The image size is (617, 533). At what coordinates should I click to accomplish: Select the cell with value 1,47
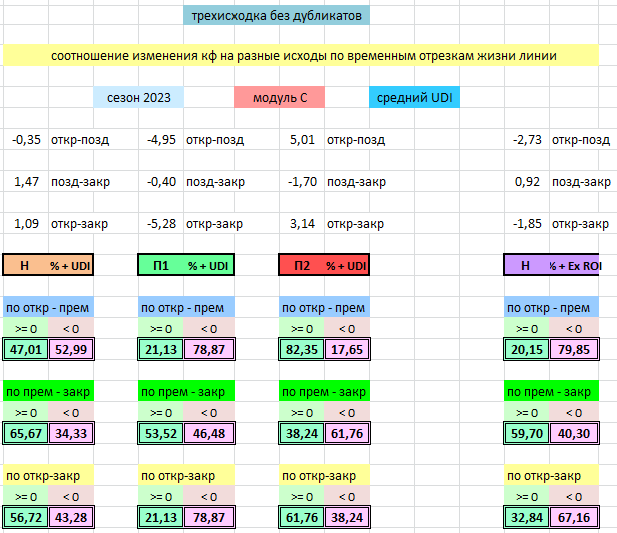[26, 182]
